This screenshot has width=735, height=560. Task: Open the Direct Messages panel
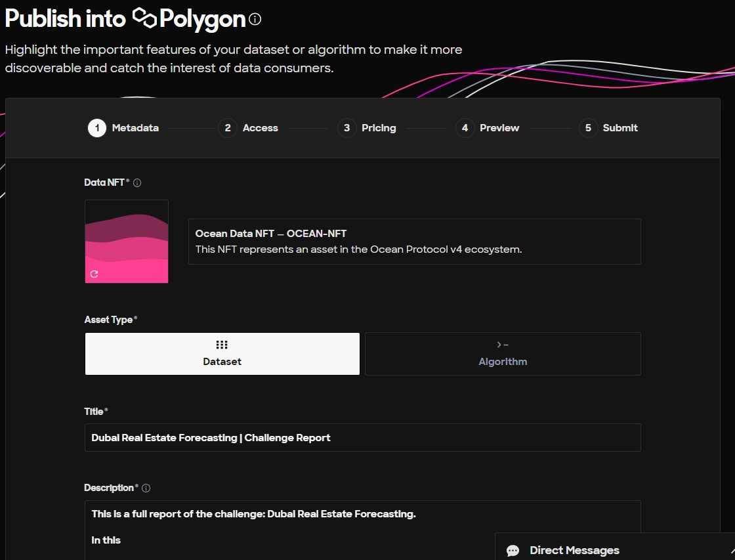coord(614,547)
